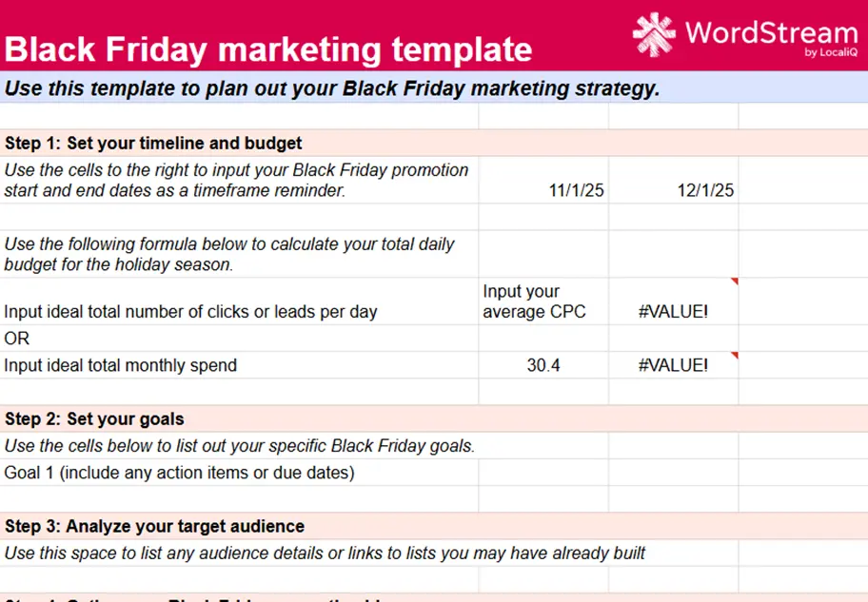Screen dimensions: 868x602
Task: Select the #VALUE! cell next to 30.4
Action: [x=673, y=365]
